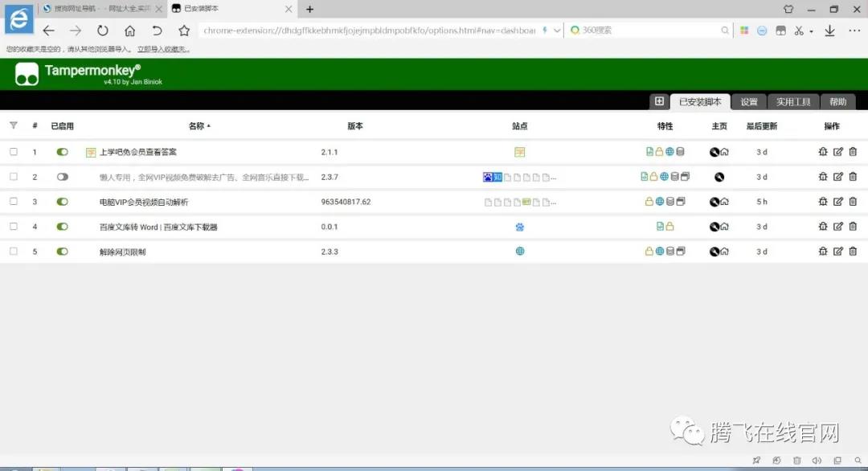Click the browser home button
868x471 pixels.
pos(129,31)
